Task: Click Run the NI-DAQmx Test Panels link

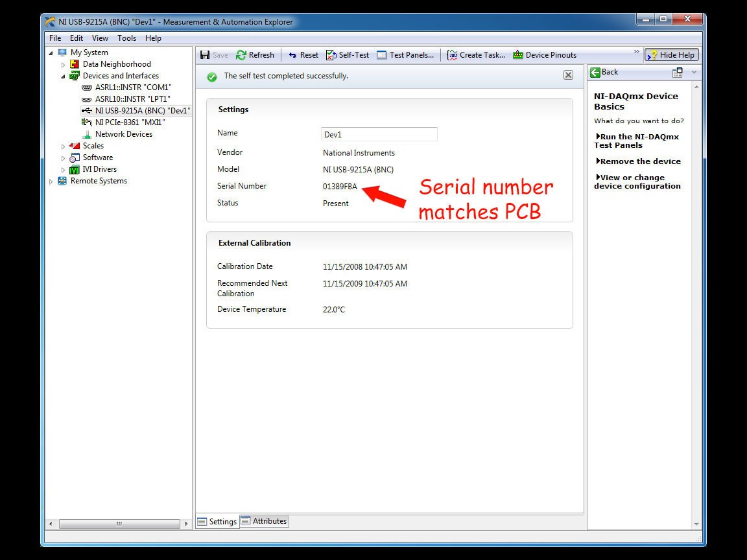Action: tap(637, 141)
